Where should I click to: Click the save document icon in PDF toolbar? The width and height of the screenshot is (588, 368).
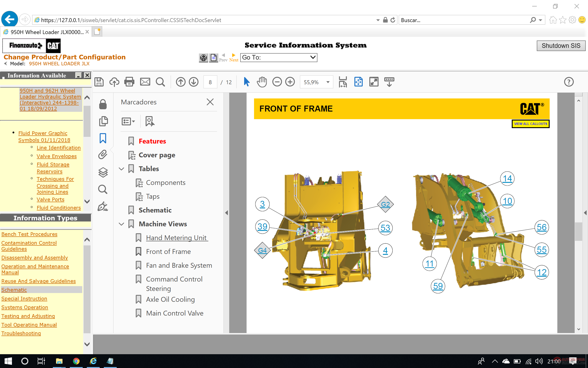[99, 82]
